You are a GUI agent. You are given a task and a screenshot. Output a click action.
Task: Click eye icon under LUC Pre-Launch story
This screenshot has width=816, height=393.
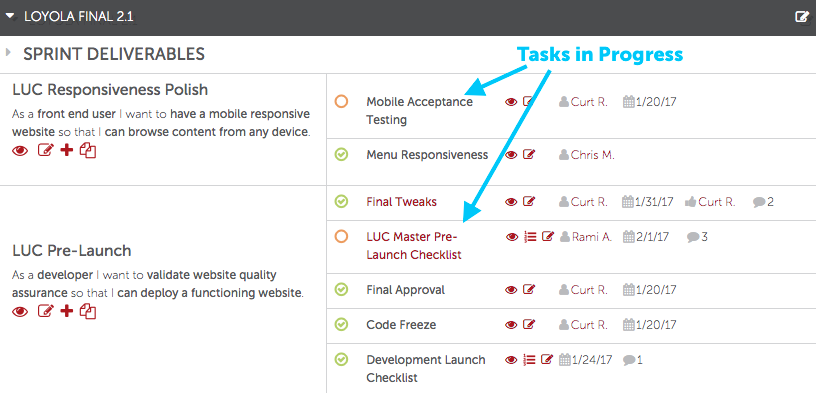click(x=20, y=312)
